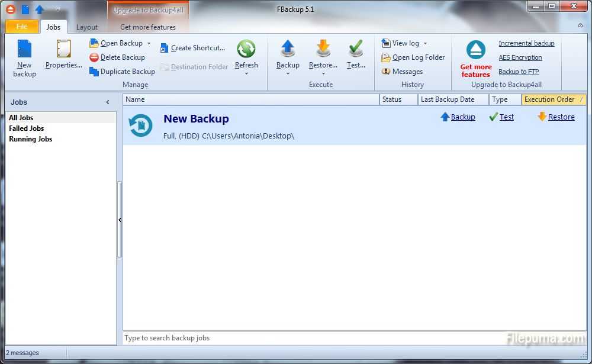Click the Backup to FTP link
Screen dimensions: 592x364
click(x=519, y=72)
